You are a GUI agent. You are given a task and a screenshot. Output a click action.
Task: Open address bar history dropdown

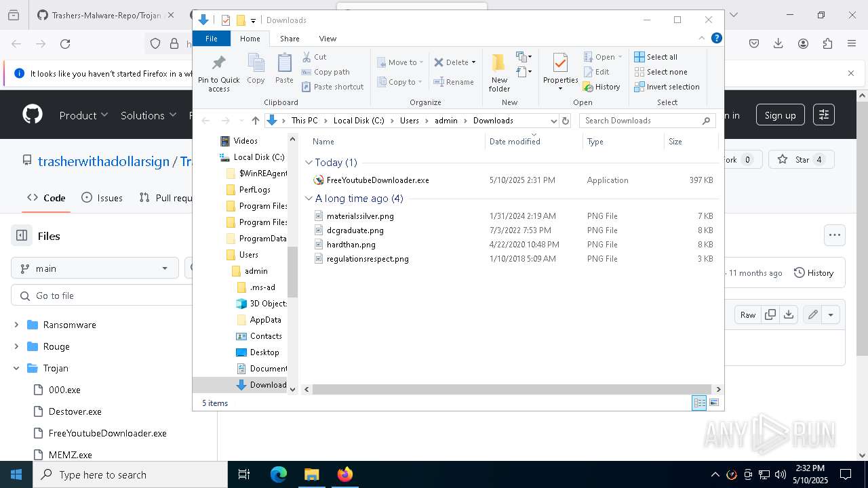(553, 121)
